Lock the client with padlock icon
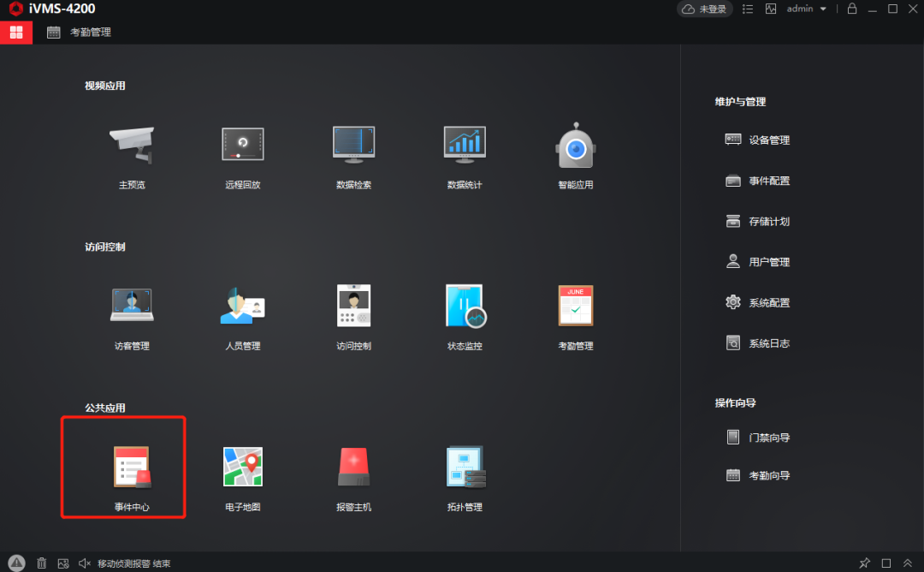924x572 pixels. tap(851, 9)
